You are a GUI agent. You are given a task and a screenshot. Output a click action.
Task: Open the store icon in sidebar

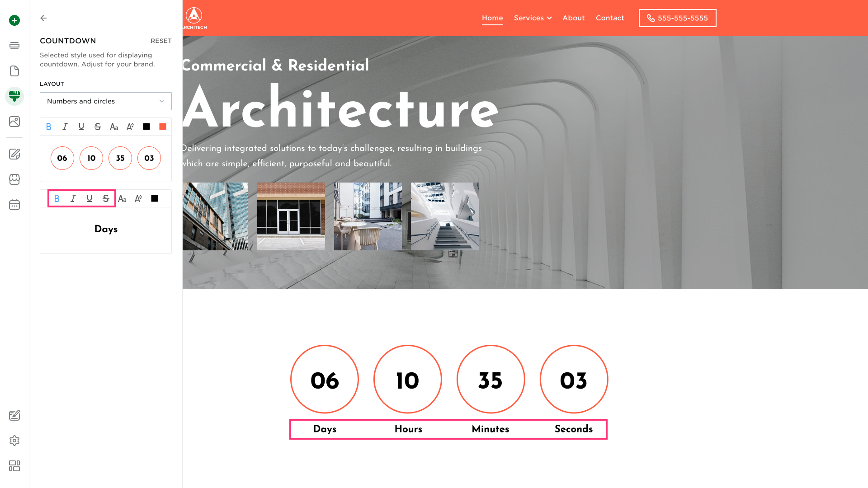click(14, 179)
